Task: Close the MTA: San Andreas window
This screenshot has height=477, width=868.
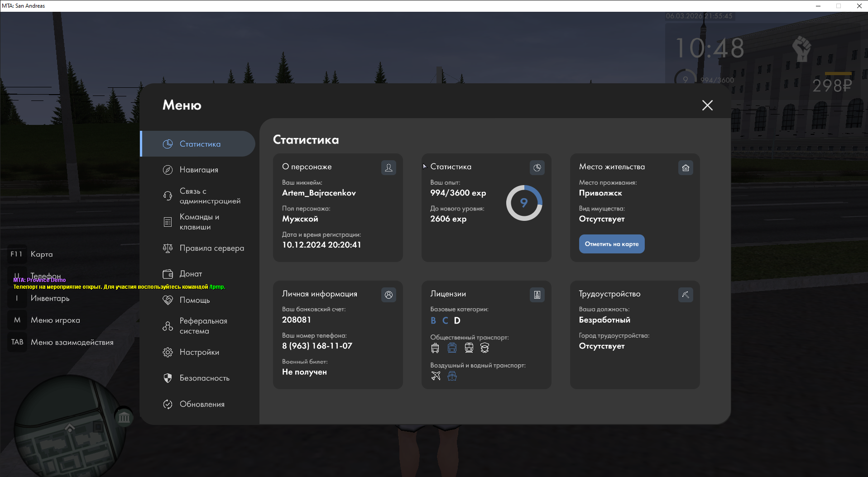Action: (x=859, y=6)
